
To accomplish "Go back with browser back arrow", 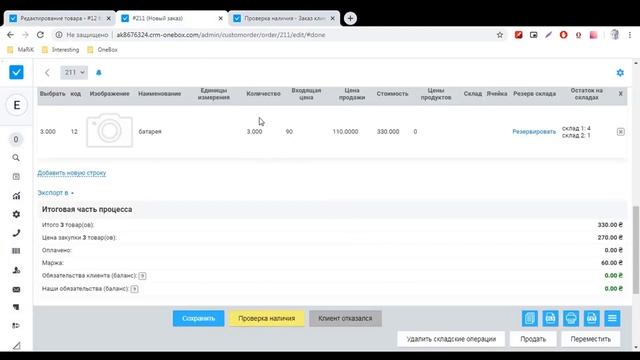I will [11, 35].
